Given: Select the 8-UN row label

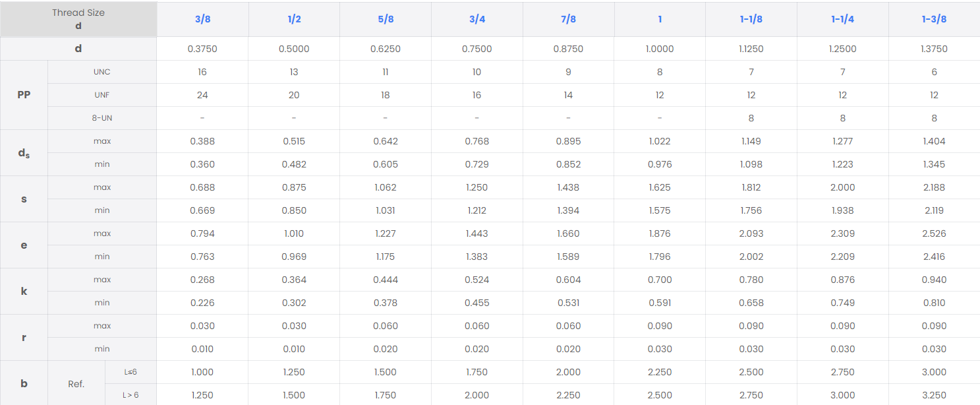Looking at the screenshot, I should point(102,118).
